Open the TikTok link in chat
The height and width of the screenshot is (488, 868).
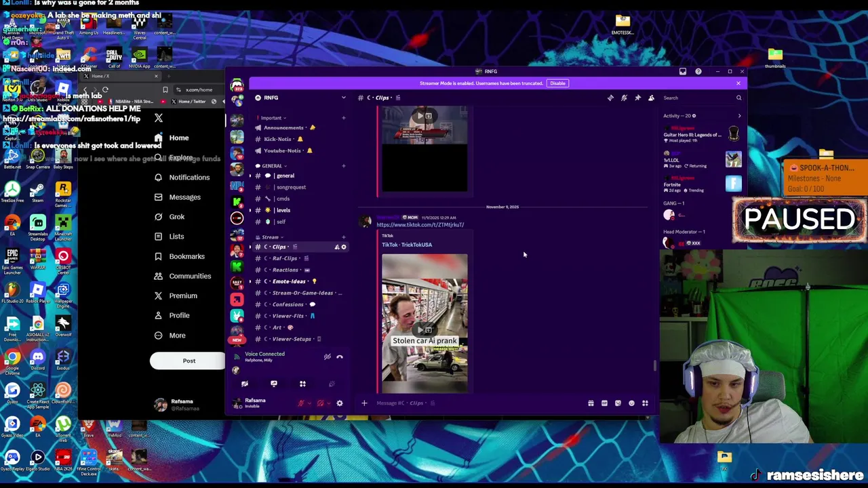420,225
